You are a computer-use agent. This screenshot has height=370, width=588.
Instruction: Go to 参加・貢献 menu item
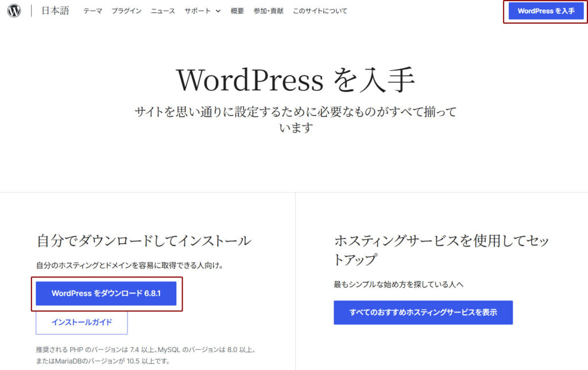tap(269, 11)
